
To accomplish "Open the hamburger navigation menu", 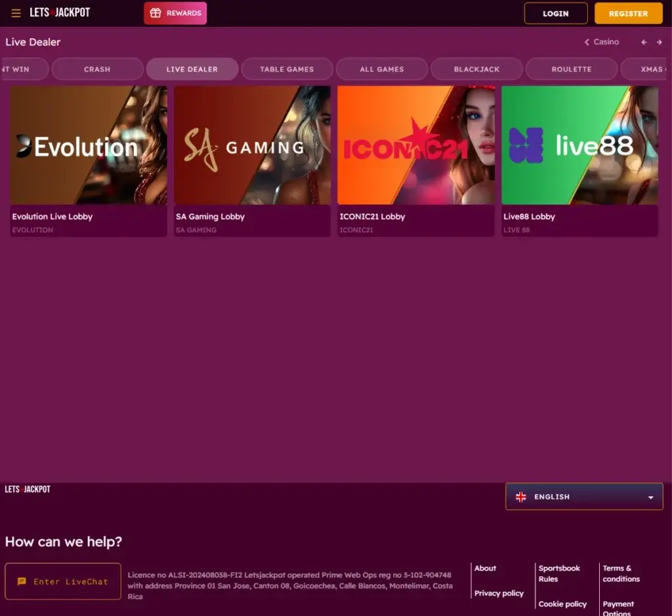I will pyautogui.click(x=16, y=13).
